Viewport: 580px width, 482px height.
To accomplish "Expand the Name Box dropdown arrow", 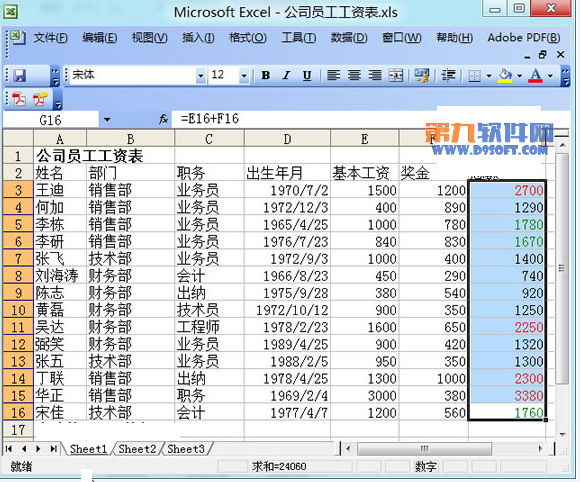I will pyautogui.click(x=107, y=119).
